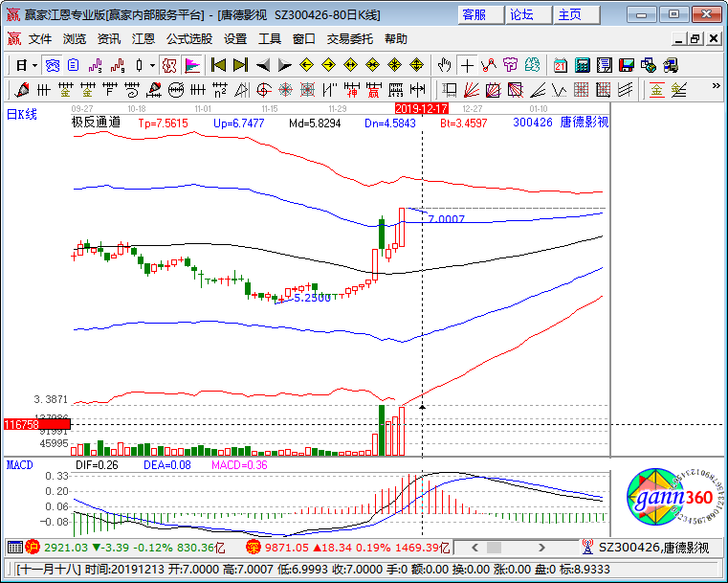Open the 江恩 menu
Image resolution: width=728 pixels, height=583 pixels.
tap(143, 39)
